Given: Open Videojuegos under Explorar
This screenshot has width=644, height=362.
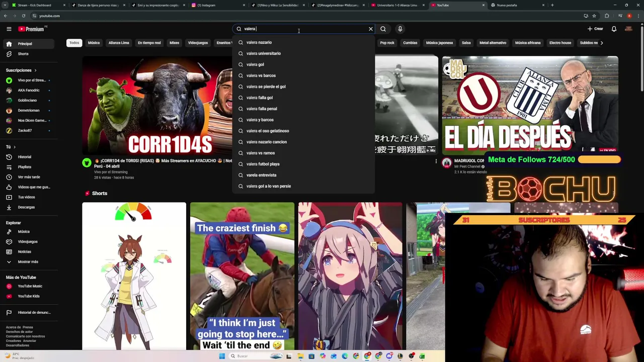Looking at the screenshot, I should [x=29, y=242].
